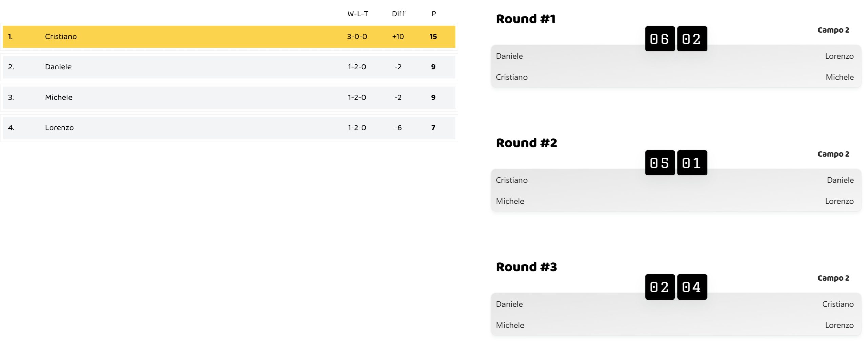The height and width of the screenshot is (351, 868).
Task: Click the P points column header
Action: click(434, 14)
